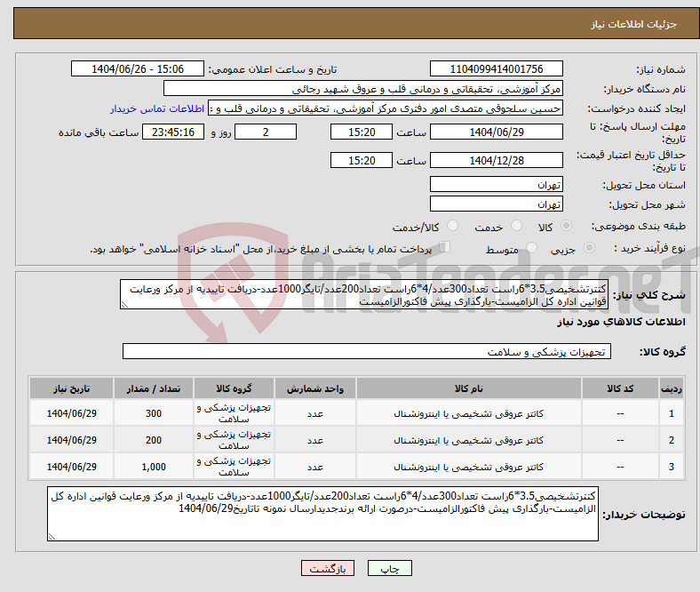Click the delivery city تهران field
The width and height of the screenshot is (700, 592).
coord(497,204)
